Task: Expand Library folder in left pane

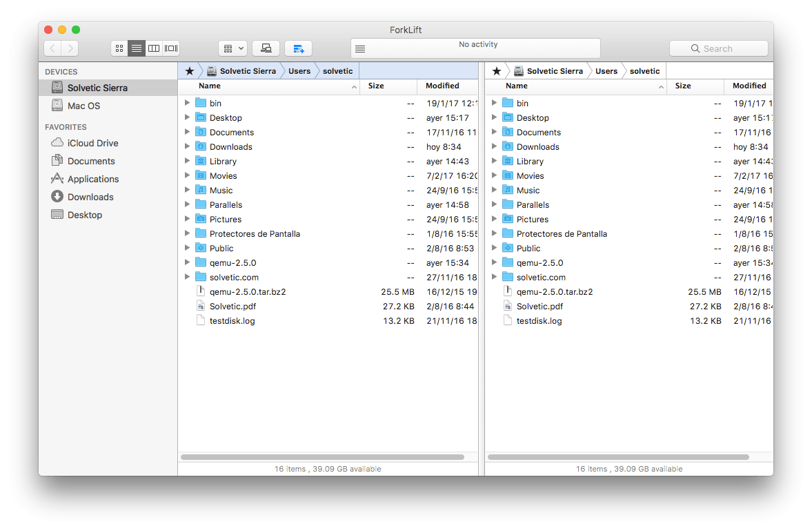Action: pyautogui.click(x=187, y=161)
